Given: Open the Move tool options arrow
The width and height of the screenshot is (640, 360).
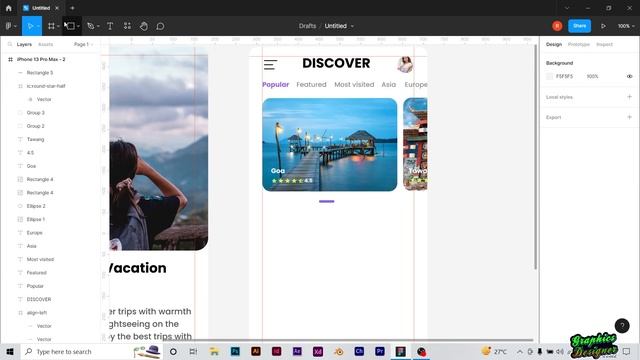Looking at the screenshot, I should coord(38,26).
